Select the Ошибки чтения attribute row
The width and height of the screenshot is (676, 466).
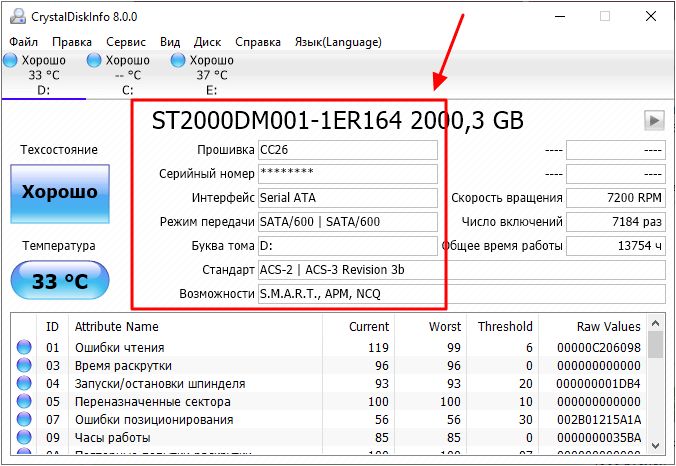tap(329, 347)
